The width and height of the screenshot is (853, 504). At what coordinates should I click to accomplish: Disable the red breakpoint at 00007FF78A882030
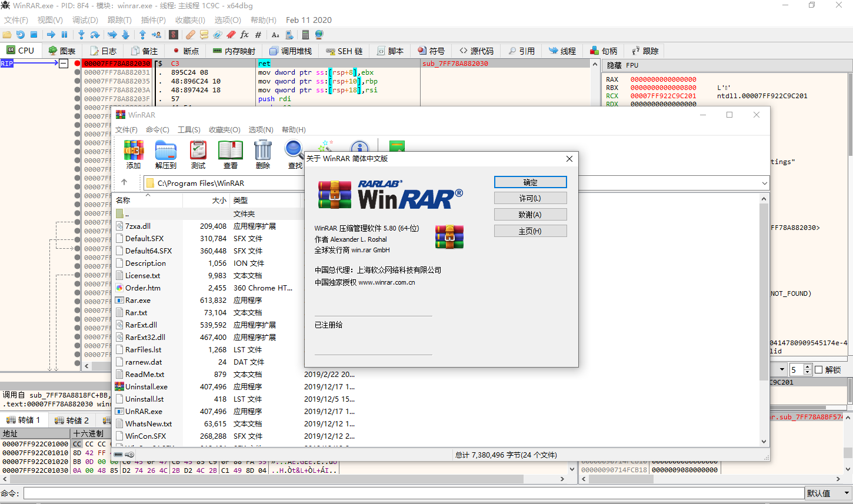77,64
